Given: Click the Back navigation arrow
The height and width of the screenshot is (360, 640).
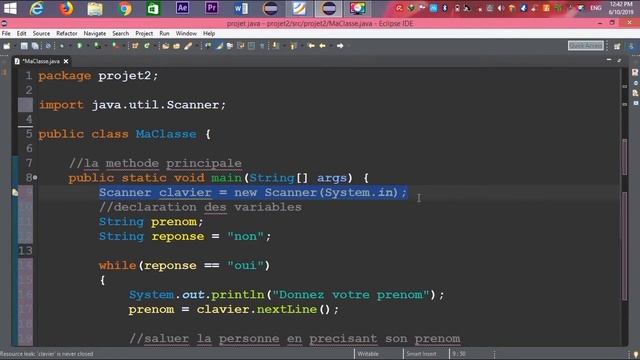Looking at the screenshot, I should click(x=322, y=46).
